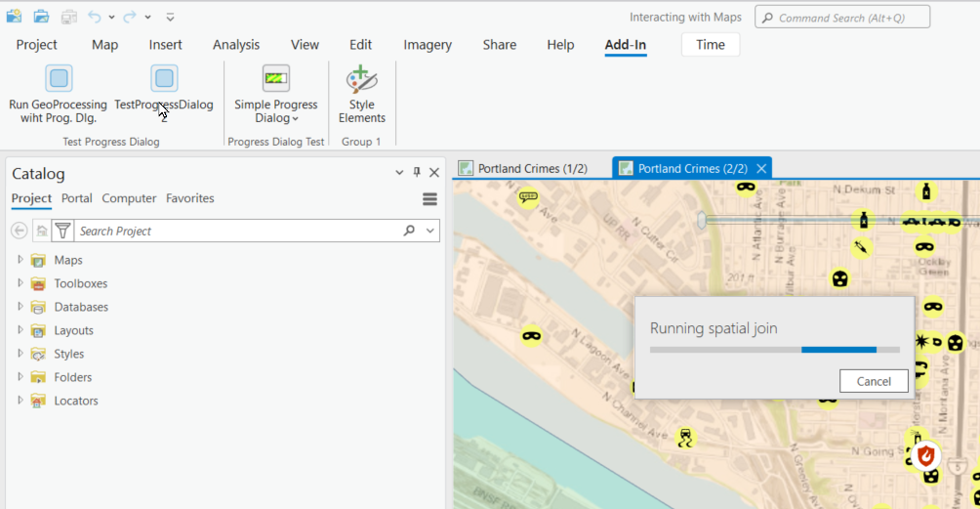
Task: Expand the Toolboxes tree node
Action: (x=20, y=283)
